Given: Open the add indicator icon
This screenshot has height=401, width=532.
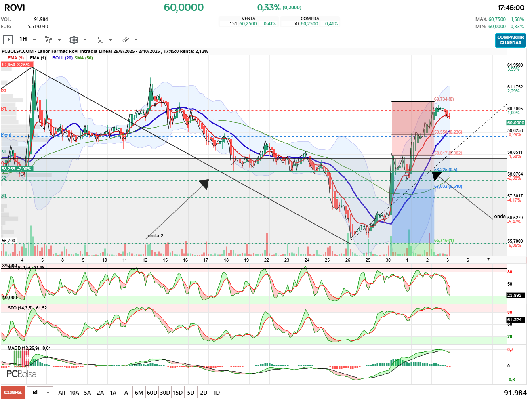Looking at the screenshot, I should (100, 40).
